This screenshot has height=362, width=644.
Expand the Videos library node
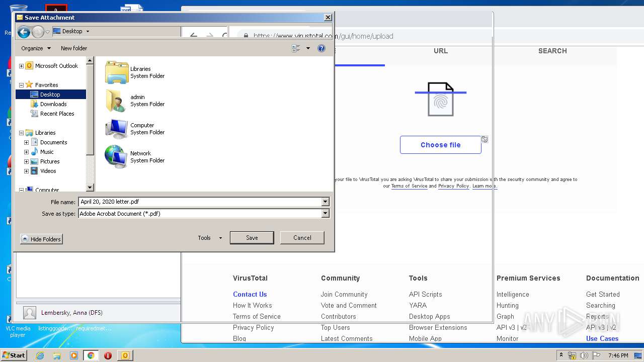click(26, 171)
